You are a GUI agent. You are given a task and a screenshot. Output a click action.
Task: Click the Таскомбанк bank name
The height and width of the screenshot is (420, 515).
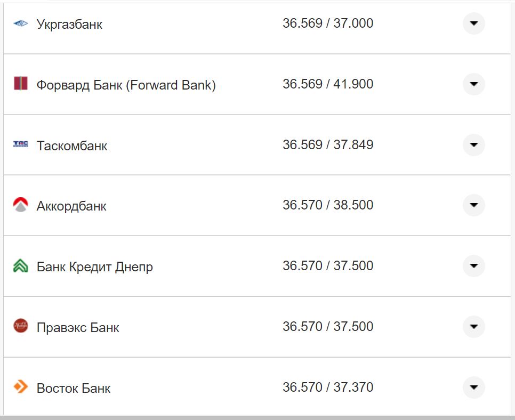click(x=72, y=146)
